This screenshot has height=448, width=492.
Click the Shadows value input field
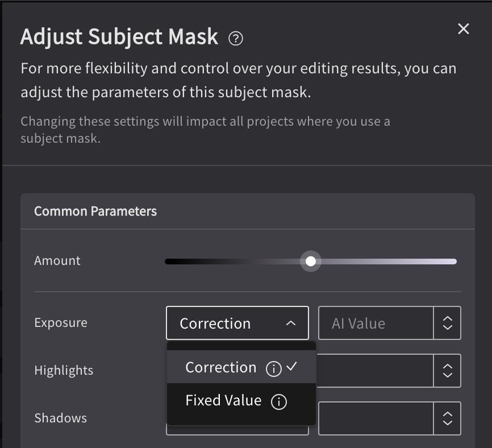(x=376, y=418)
